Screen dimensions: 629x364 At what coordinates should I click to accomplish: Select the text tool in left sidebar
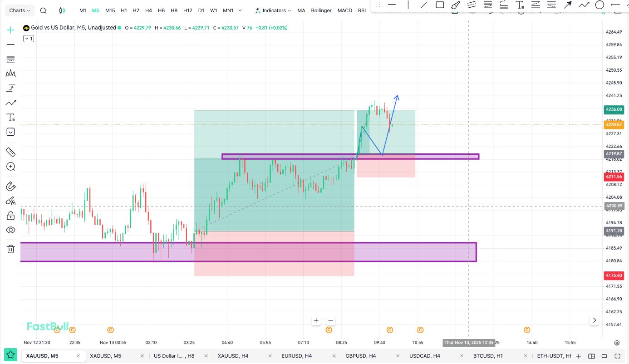point(10,118)
